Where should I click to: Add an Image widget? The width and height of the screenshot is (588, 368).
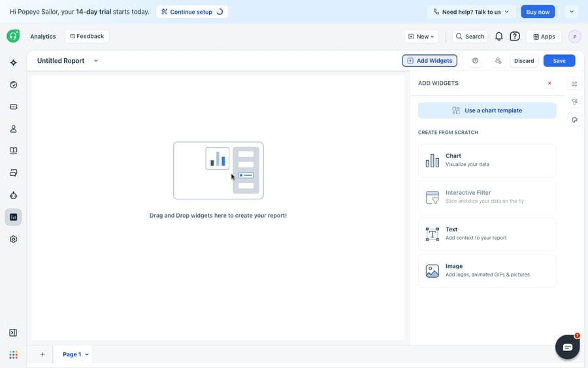coord(487,271)
